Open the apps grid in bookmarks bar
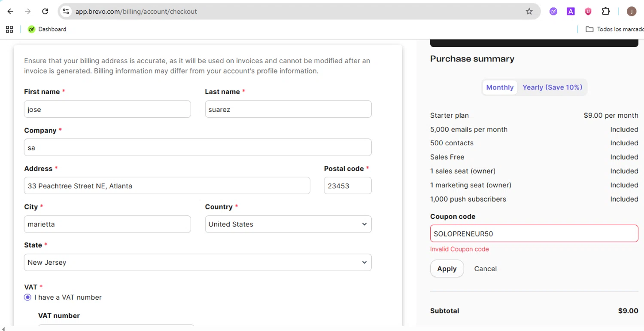 [x=9, y=29]
